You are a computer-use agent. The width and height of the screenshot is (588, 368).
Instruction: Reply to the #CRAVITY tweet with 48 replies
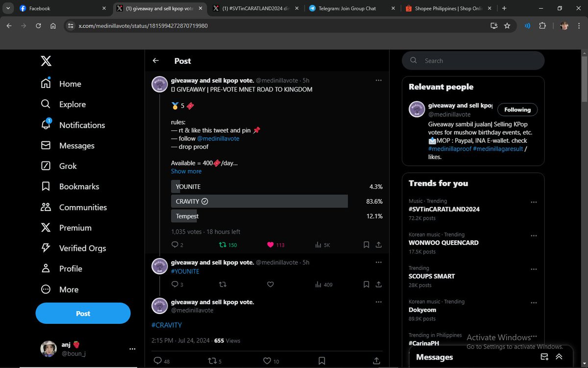pos(162,361)
